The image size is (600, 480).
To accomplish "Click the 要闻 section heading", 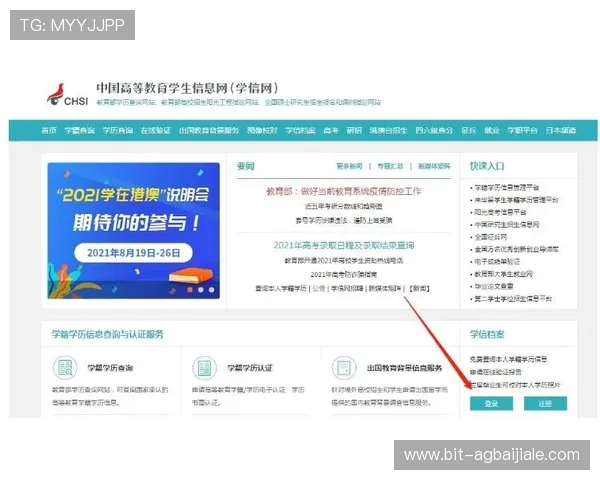I will 246,166.
